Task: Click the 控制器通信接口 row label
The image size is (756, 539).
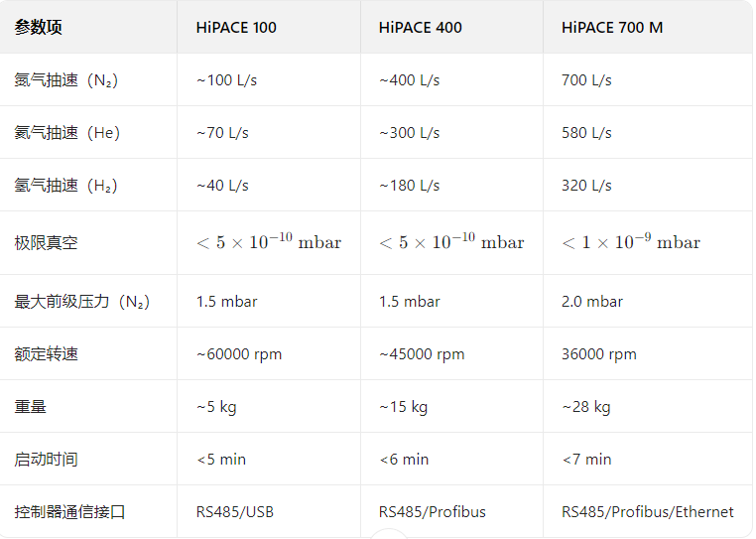Action: click(69, 512)
